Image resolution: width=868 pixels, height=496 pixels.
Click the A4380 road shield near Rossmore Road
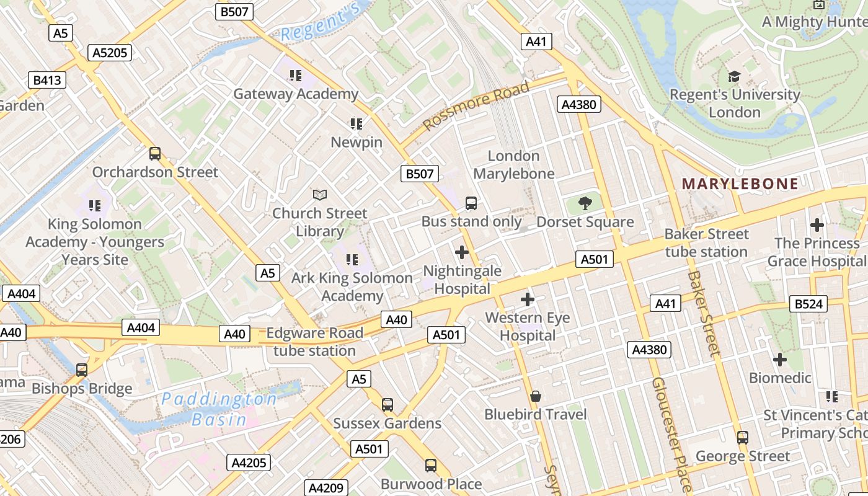579,104
